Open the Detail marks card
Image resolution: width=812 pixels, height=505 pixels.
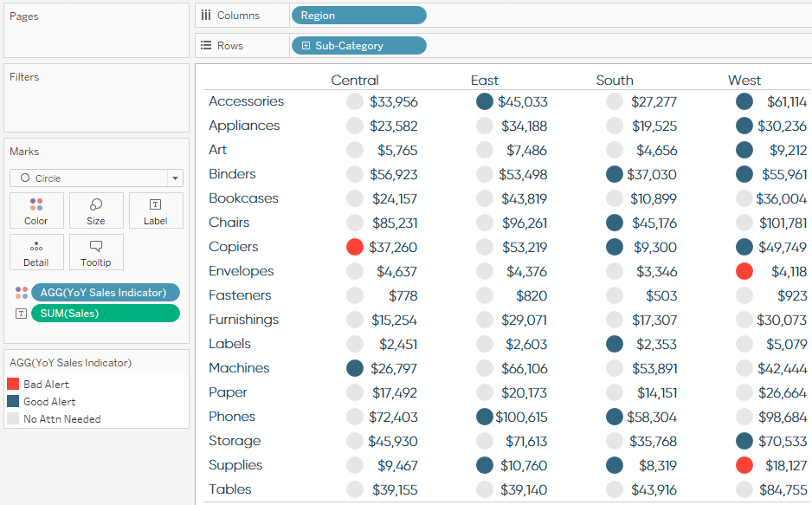(36, 252)
